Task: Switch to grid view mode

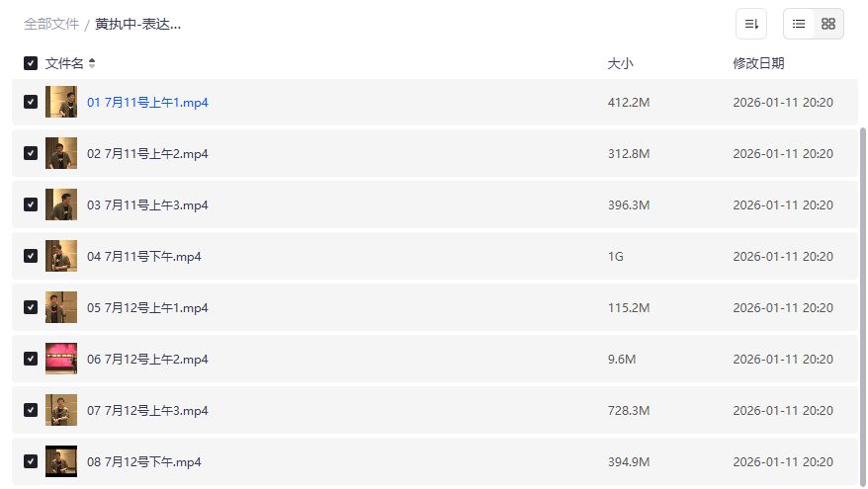Action: coord(828,24)
